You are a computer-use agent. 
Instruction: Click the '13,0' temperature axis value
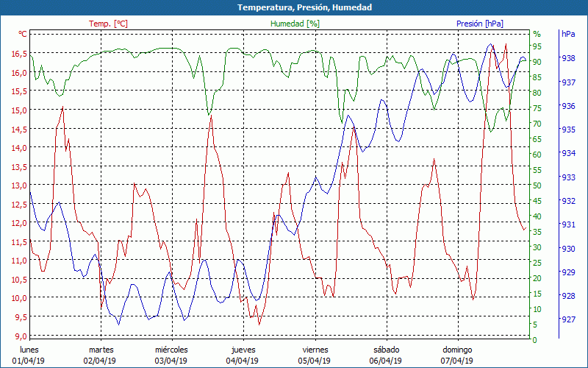click(x=19, y=185)
